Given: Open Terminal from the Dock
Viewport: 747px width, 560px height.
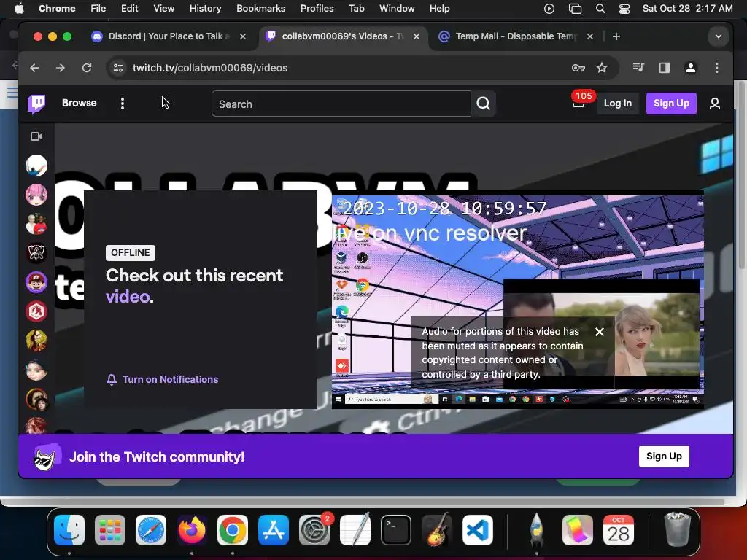Looking at the screenshot, I should (x=396, y=530).
